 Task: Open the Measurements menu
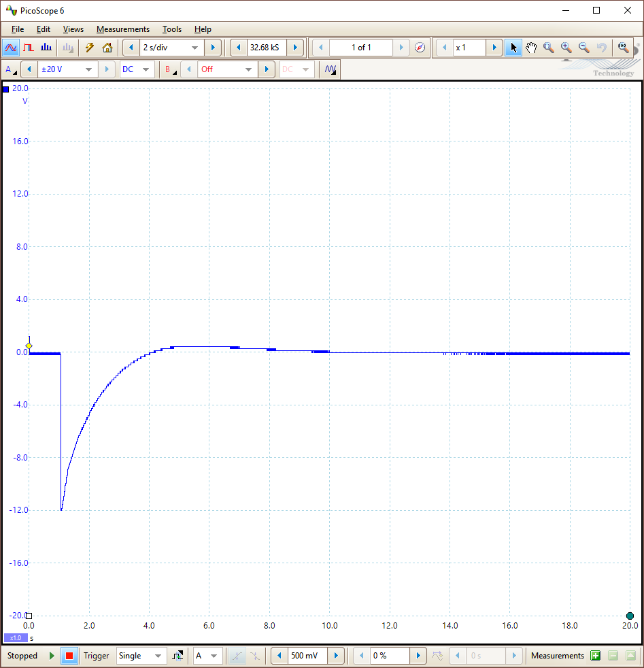123,29
